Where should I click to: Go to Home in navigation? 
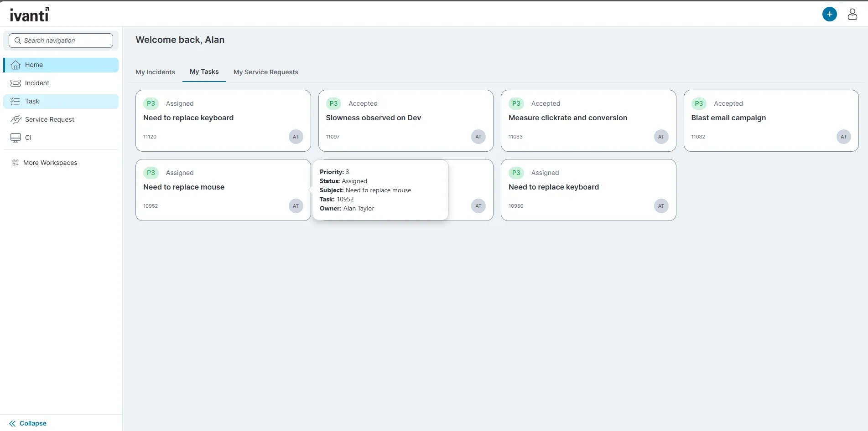[61, 65]
